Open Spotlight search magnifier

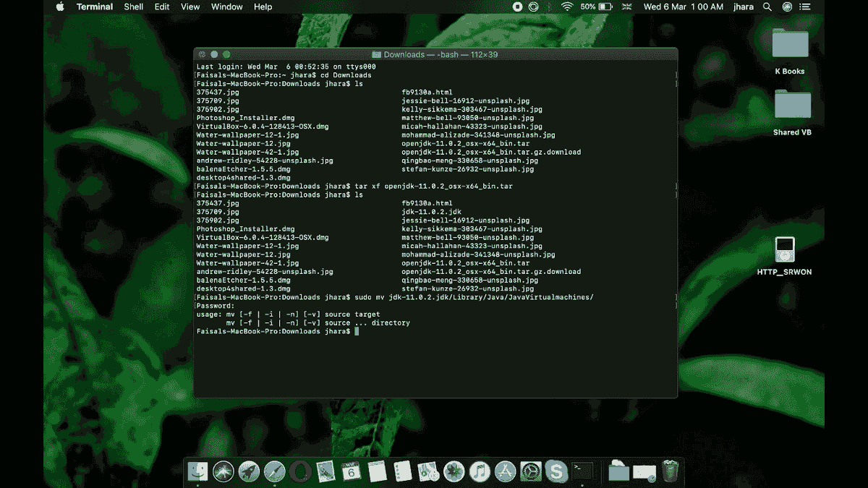coord(767,7)
